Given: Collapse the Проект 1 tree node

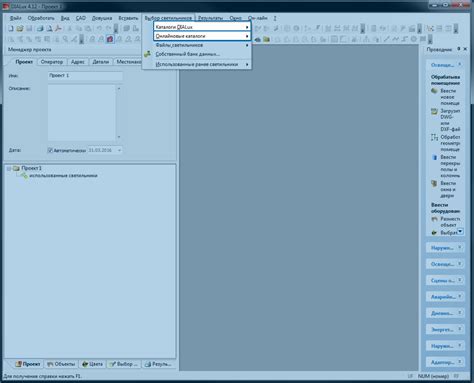Looking at the screenshot, I should click(9, 169).
